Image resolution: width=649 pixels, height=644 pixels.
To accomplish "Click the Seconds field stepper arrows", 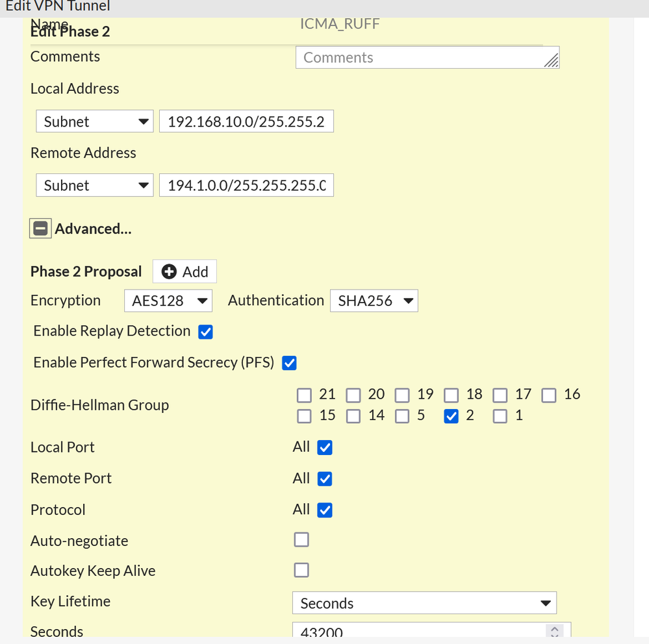I will [x=555, y=631].
